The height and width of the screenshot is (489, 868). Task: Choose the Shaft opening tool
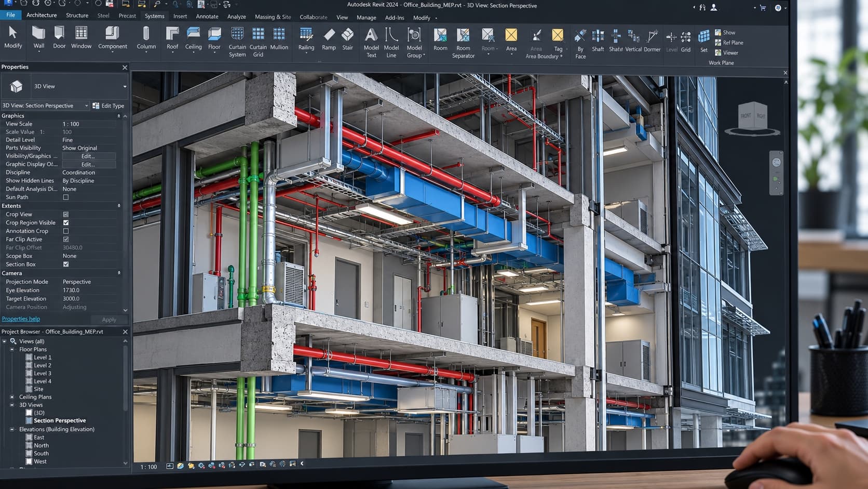(x=598, y=41)
